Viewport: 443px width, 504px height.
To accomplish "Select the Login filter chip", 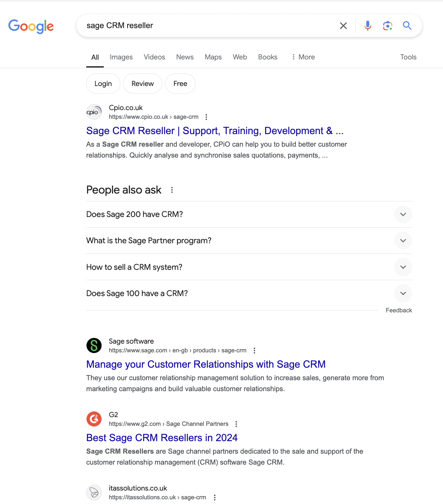I will tap(103, 83).
